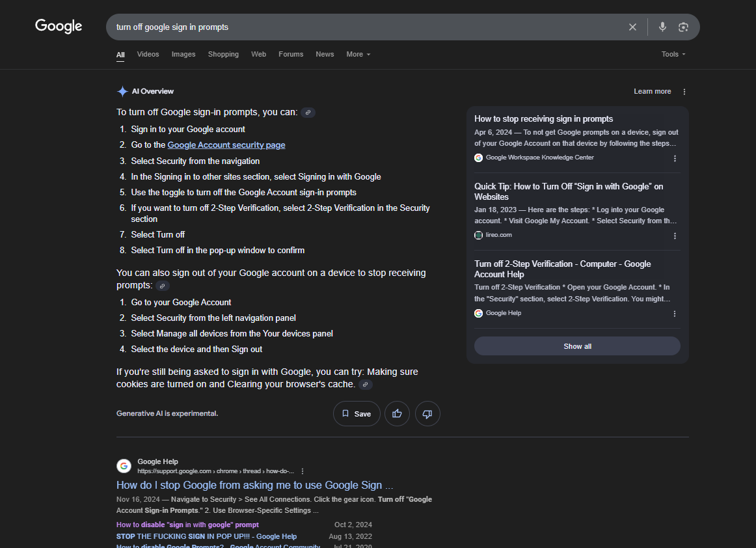Viewport: 756px width, 548px height.
Task: Switch to the Videos tab
Action: pos(148,55)
